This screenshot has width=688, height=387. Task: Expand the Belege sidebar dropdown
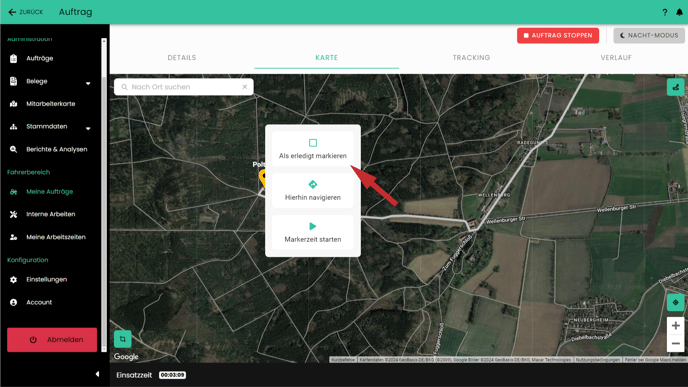[88, 83]
